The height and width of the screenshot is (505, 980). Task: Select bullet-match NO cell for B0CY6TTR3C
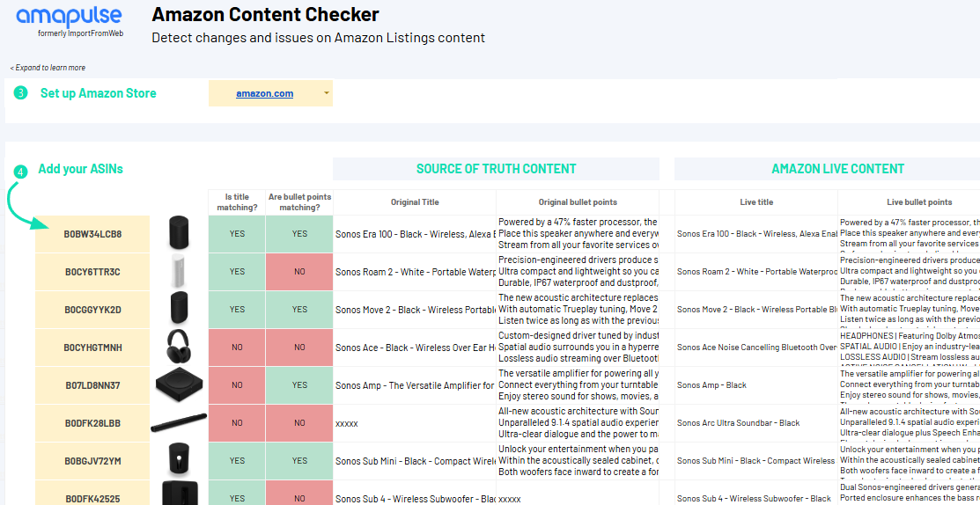(x=299, y=272)
